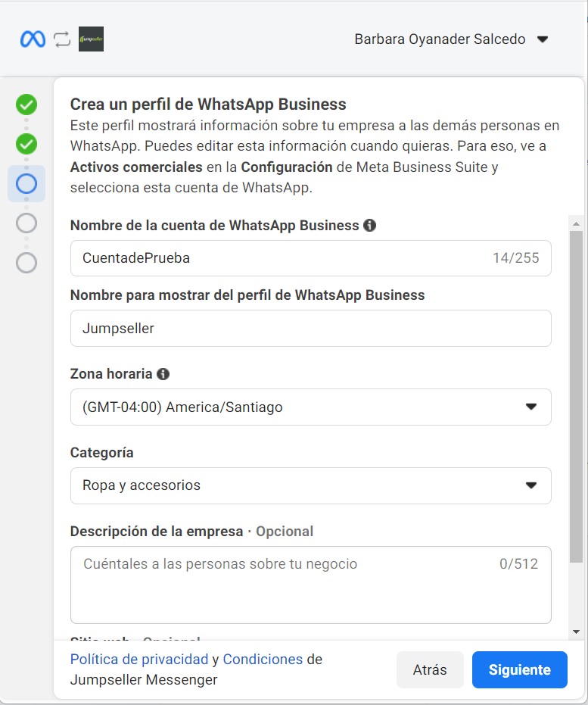Expand the Zona horaria dropdown

pyautogui.click(x=310, y=407)
